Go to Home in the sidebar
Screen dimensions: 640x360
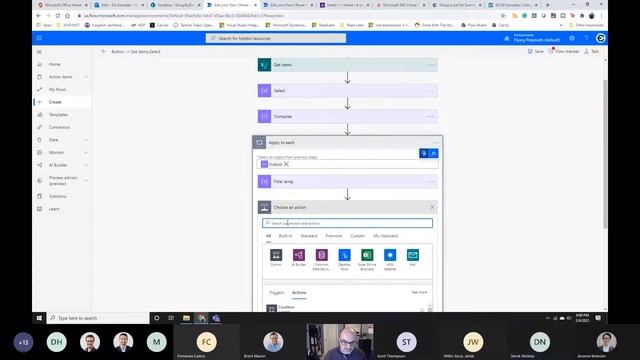pos(54,64)
